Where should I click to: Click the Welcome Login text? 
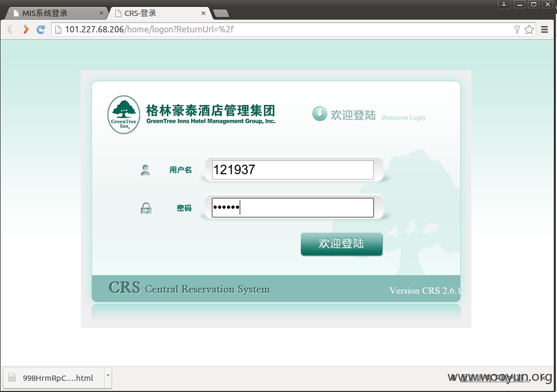click(x=403, y=117)
